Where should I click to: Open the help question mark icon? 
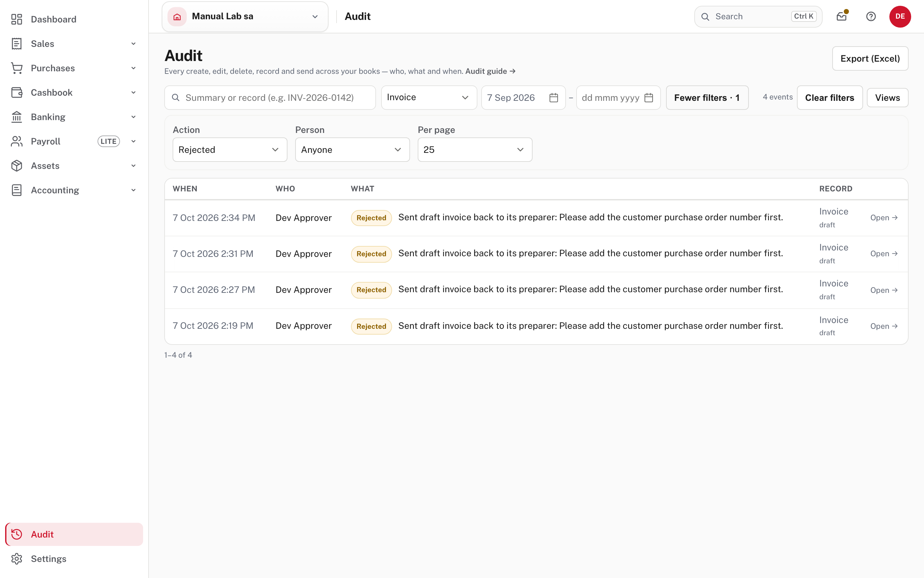pos(871,16)
